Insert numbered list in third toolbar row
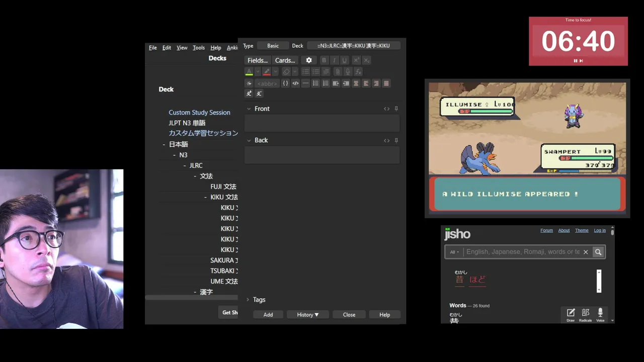Viewport: 644px width, 362px height. tap(326, 83)
